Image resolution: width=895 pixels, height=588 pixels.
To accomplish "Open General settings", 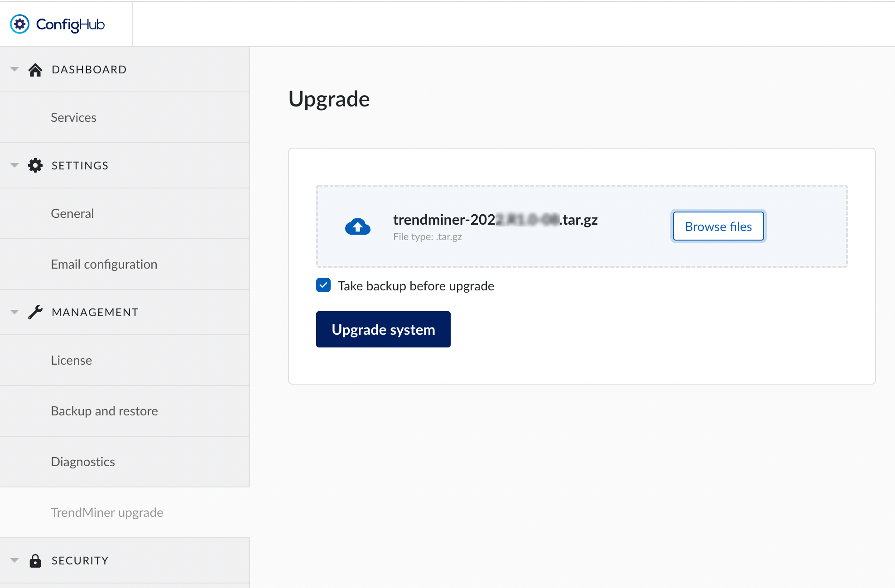I will 125,213.
